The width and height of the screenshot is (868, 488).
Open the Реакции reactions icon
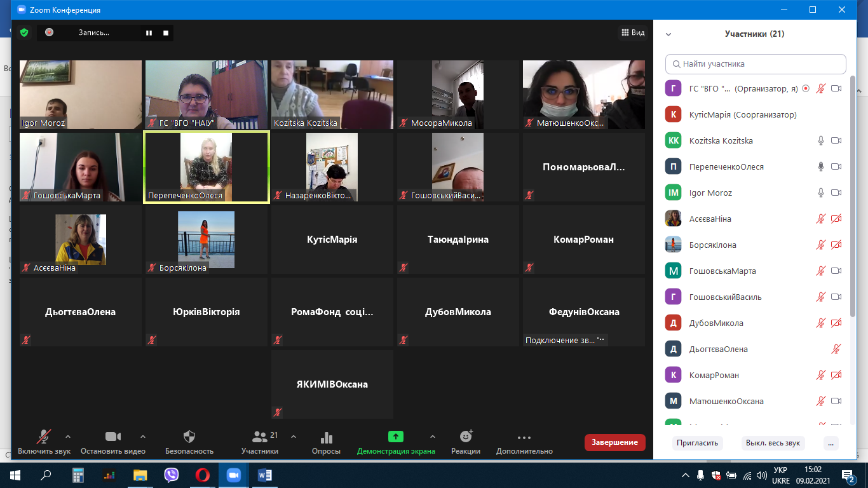(x=466, y=437)
